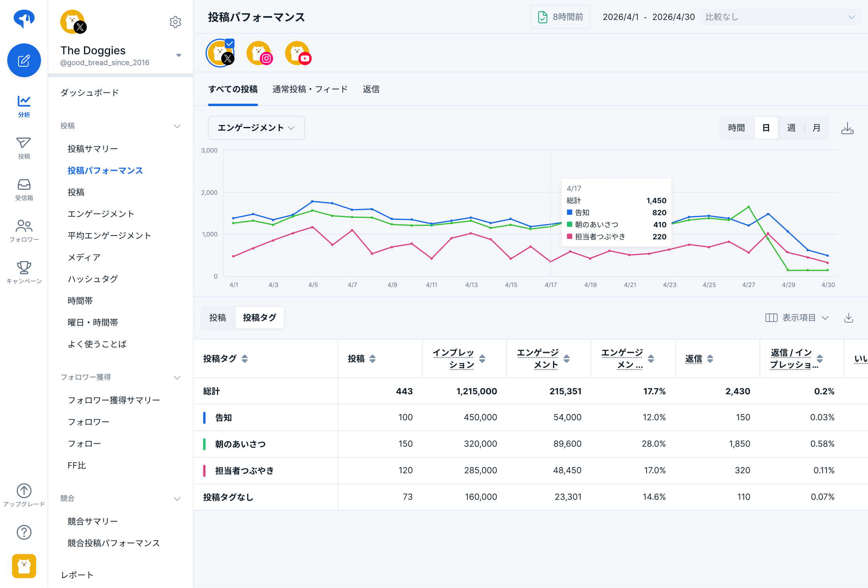This screenshot has width=868, height=588.
Task: Download the post tag table
Action: coord(848,318)
